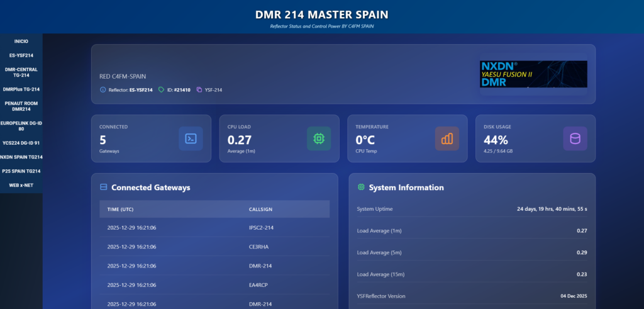The height and width of the screenshot is (309, 644).
Task: Click the clock icon next to Reflector label
Action: coord(103,90)
